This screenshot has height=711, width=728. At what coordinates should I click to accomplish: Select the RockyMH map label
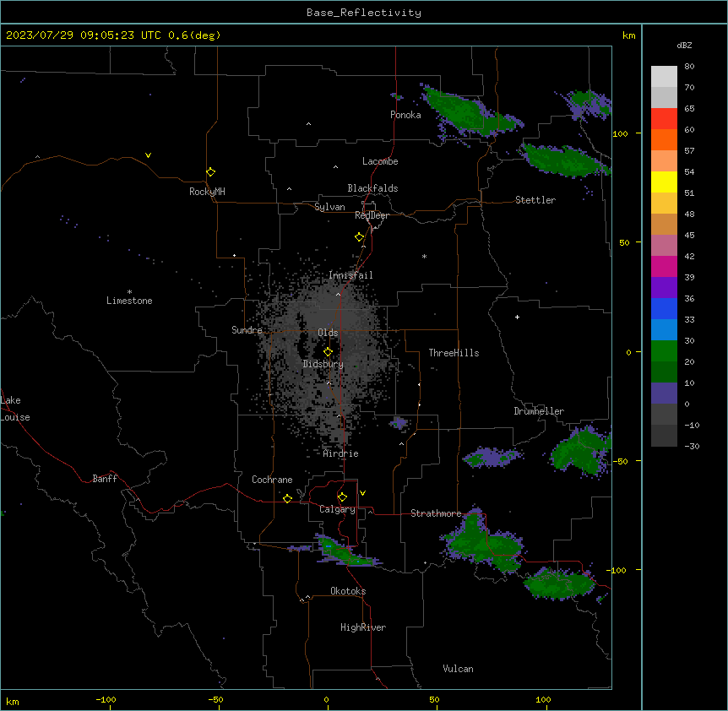click(207, 192)
